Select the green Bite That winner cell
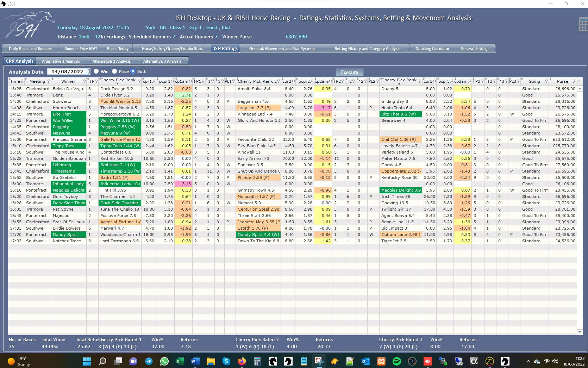The width and height of the screenshot is (588, 368). [69, 114]
